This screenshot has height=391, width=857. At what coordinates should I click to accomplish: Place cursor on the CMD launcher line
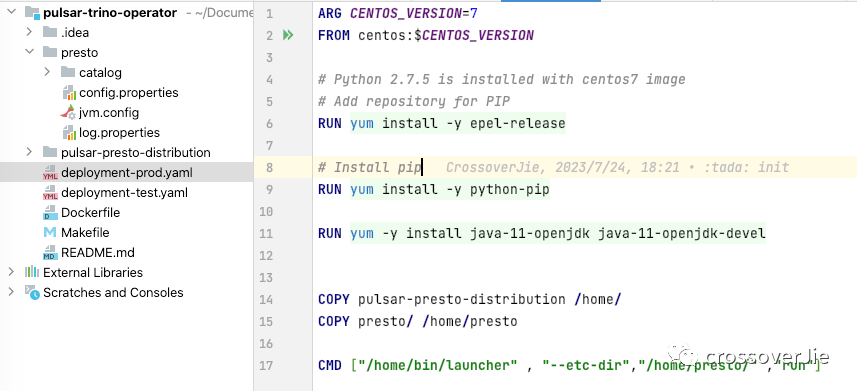point(569,365)
